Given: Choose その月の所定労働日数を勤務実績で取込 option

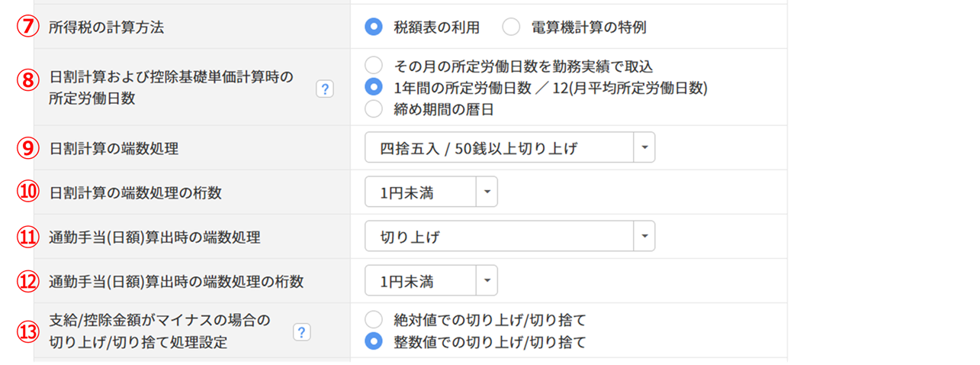Looking at the screenshot, I should pos(374,66).
